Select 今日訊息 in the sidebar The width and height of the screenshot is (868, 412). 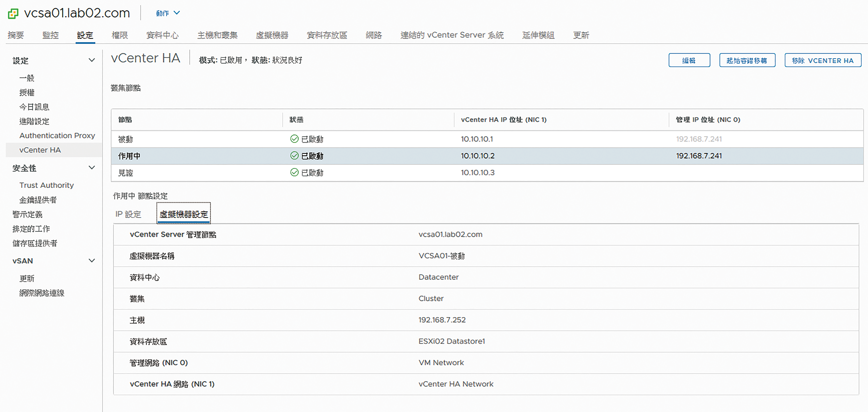click(34, 107)
